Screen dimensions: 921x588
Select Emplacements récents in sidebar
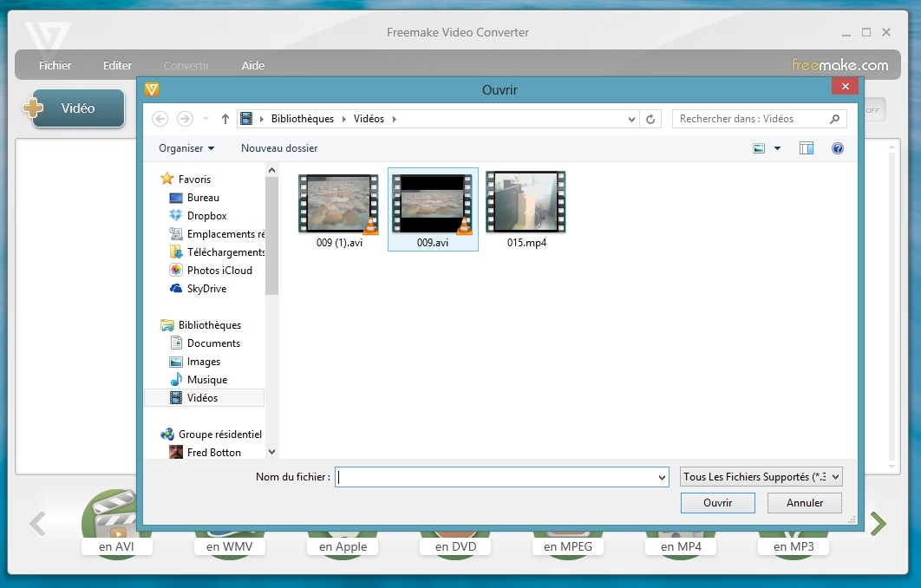pyautogui.click(x=217, y=234)
